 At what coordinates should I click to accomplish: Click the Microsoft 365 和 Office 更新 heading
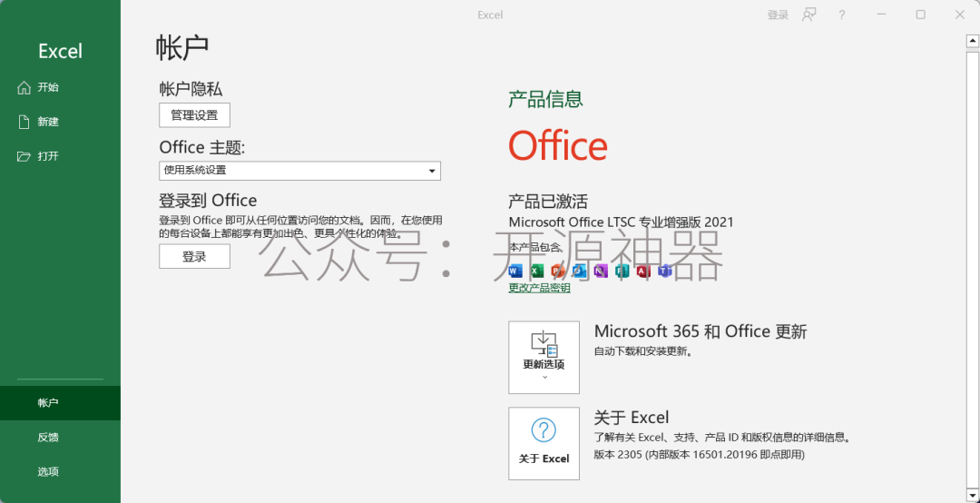701,331
